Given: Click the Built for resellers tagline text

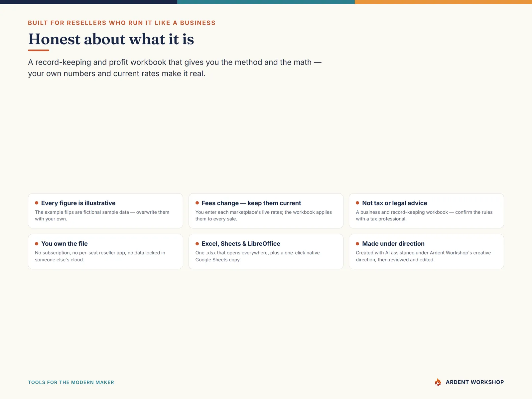Looking at the screenshot, I should tap(122, 23).
